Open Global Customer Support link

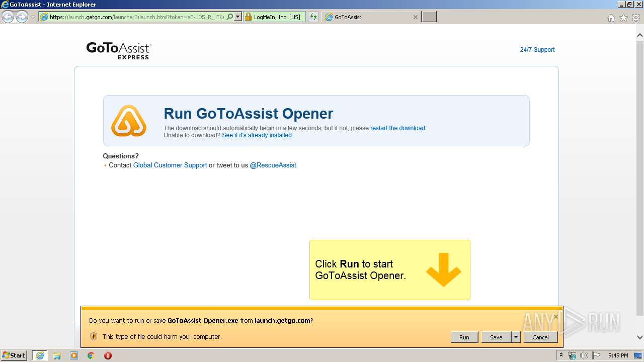click(170, 165)
